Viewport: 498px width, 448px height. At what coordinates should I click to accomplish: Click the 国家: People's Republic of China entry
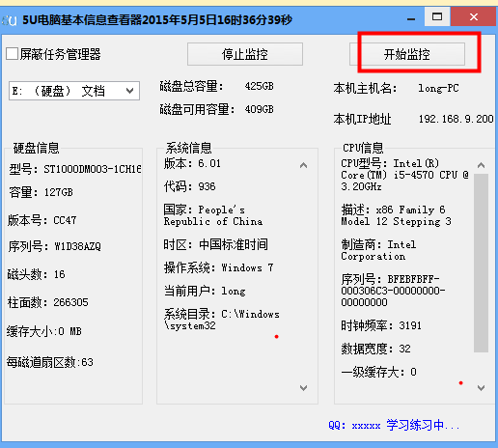coord(213,215)
